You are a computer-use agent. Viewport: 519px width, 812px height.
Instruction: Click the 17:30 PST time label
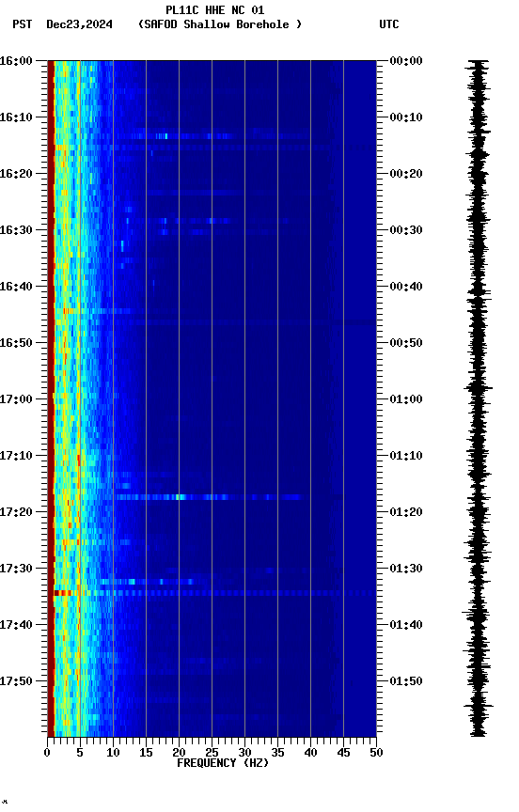16,569
